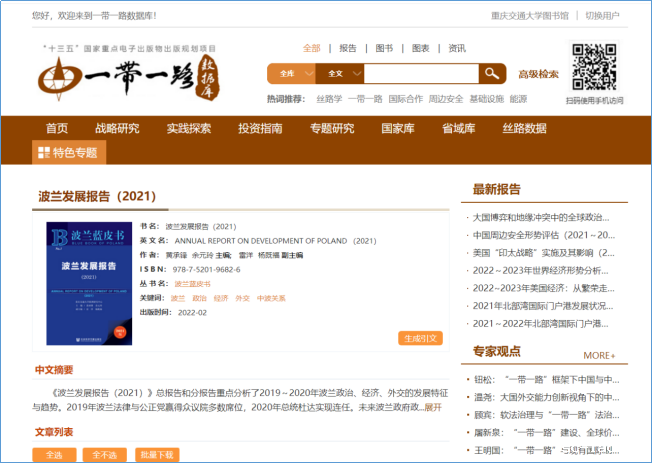
Task: Click the QR code for mobile access
Action: point(594,68)
